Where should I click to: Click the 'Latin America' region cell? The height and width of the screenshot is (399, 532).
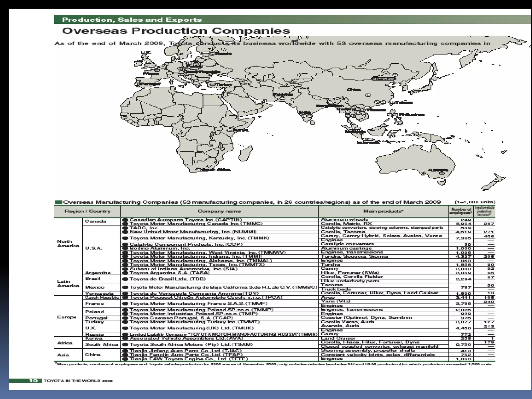(x=68, y=283)
